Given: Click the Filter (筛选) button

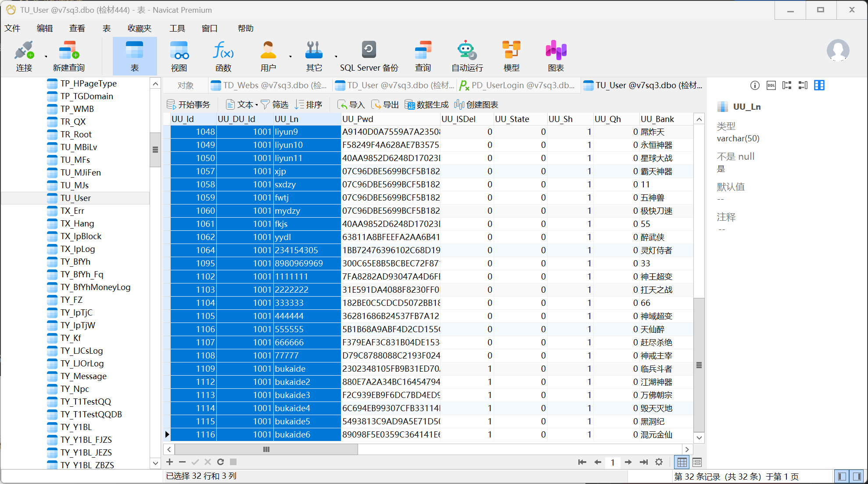Looking at the screenshot, I should [275, 105].
